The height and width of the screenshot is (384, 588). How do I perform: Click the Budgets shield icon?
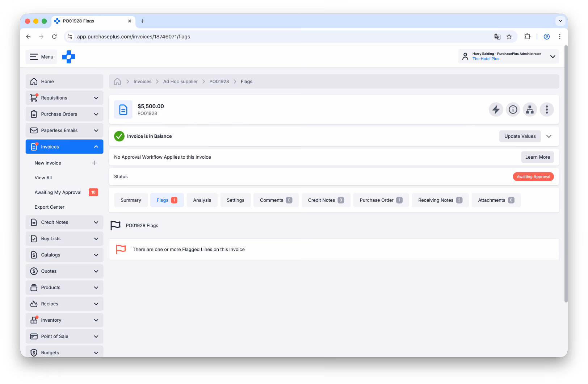click(x=34, y=353)
